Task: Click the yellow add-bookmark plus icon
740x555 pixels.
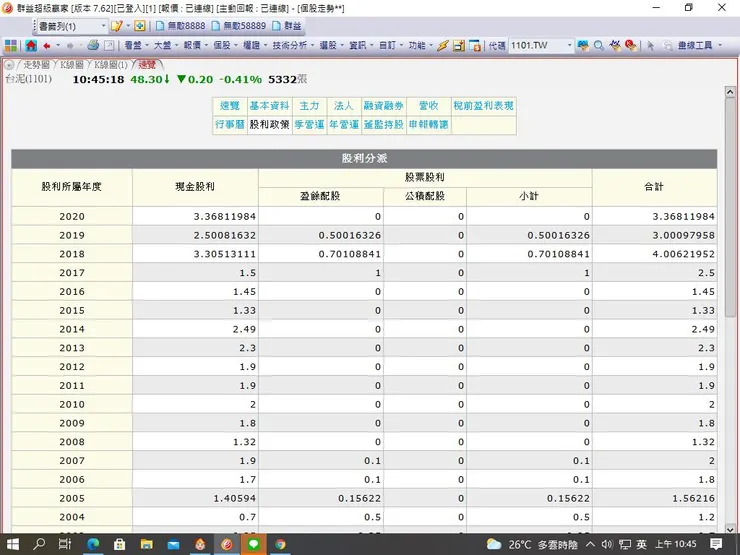Action: tap(140, 26)
